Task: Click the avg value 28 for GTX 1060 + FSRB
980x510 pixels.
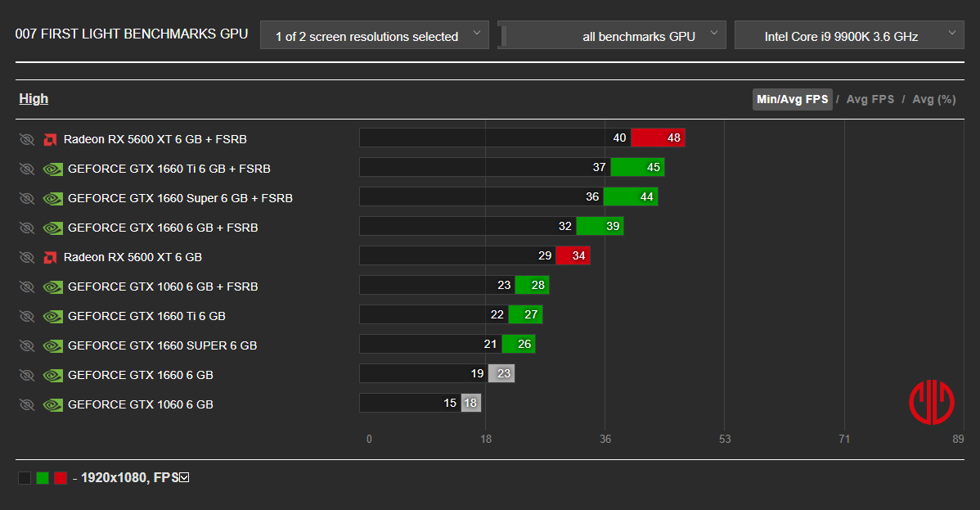Action: [x=538, y=285]
